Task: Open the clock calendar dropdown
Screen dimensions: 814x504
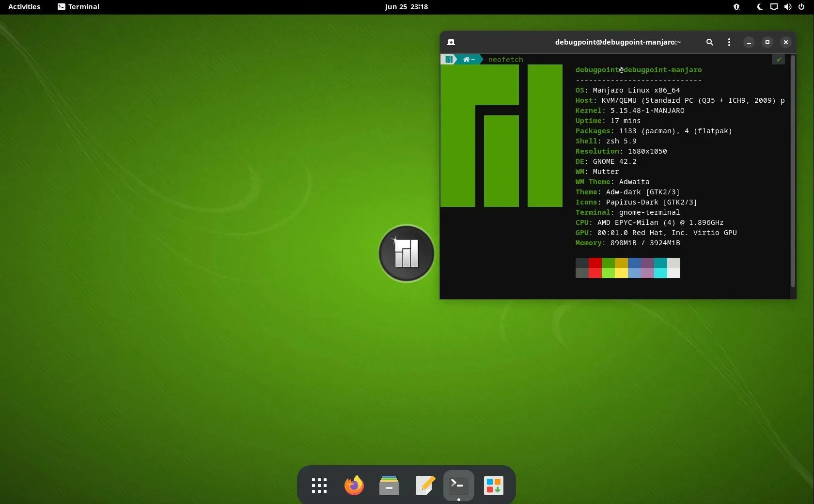Action: [406, 7]
